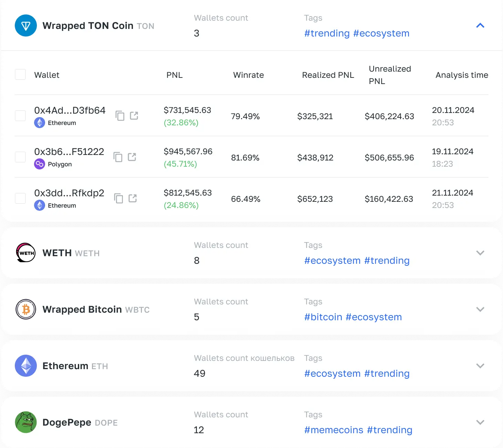Click the #memecoins tag on DogePepe
This screenshot has height=448, width=503.
click(334, 430)
